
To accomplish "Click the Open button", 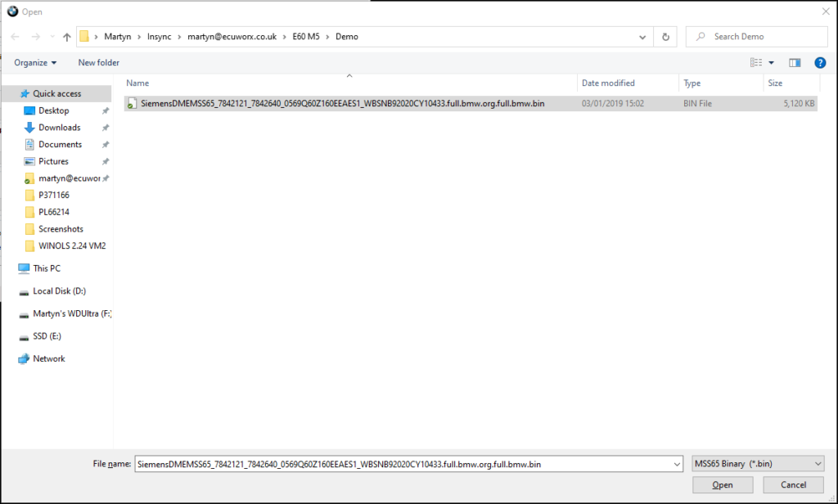I will (723, 484).
